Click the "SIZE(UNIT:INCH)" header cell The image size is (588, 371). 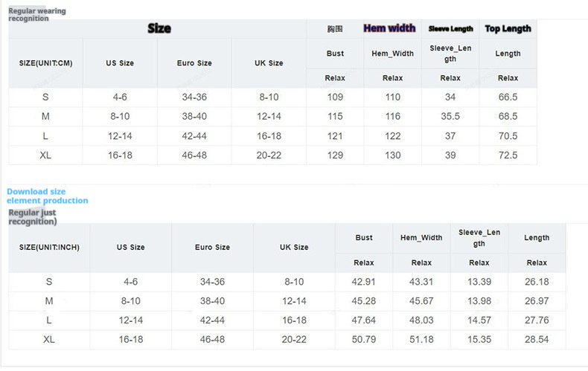49,247
